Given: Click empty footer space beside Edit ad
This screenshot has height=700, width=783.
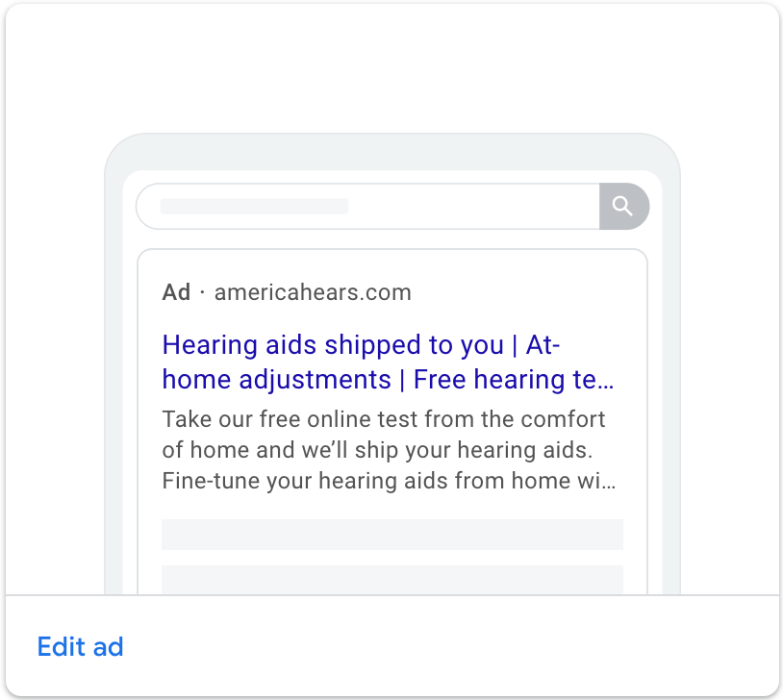Looking at the screenshot, I should tap(449, 646).
